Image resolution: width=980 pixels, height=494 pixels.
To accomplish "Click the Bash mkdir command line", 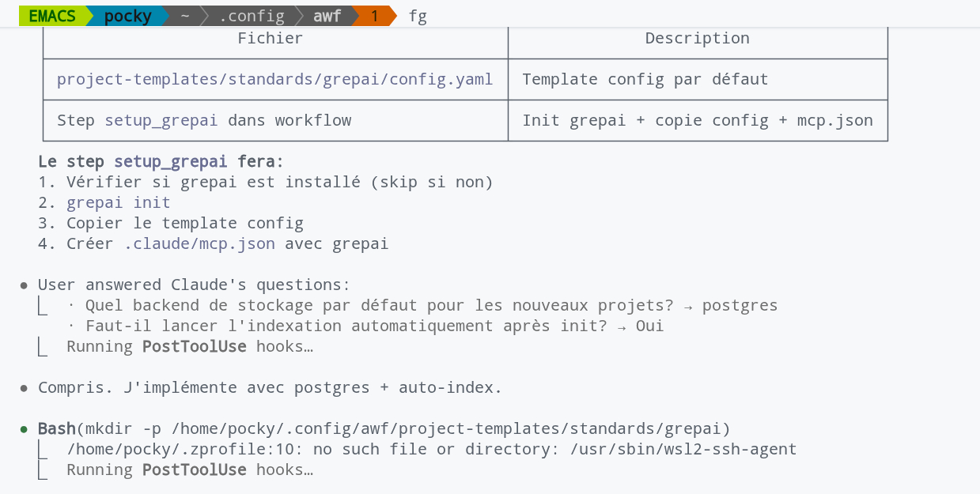I will (x=384, y=429).
